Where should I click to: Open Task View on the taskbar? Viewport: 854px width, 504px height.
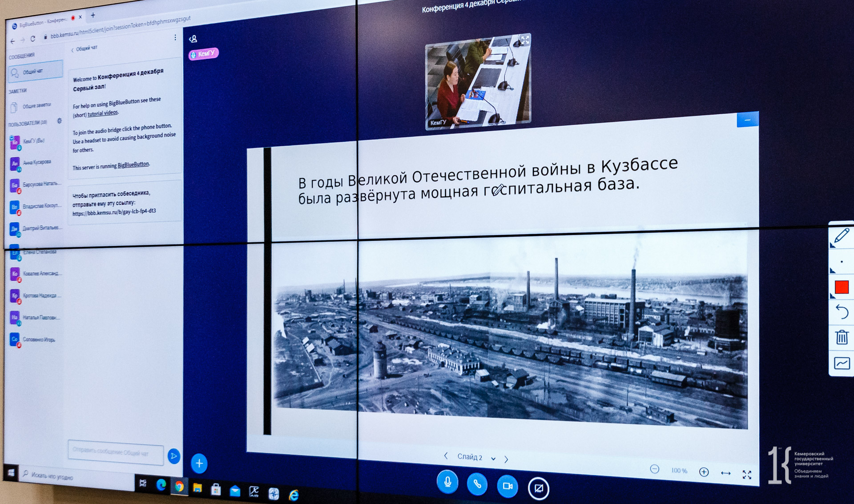tap(143, 483)
